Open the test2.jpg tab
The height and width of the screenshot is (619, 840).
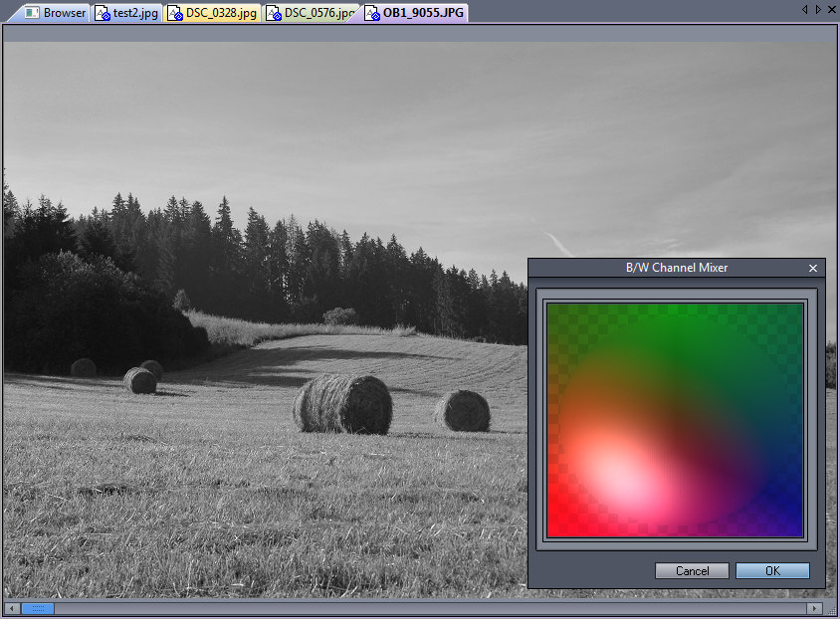(x=126, y=13)
